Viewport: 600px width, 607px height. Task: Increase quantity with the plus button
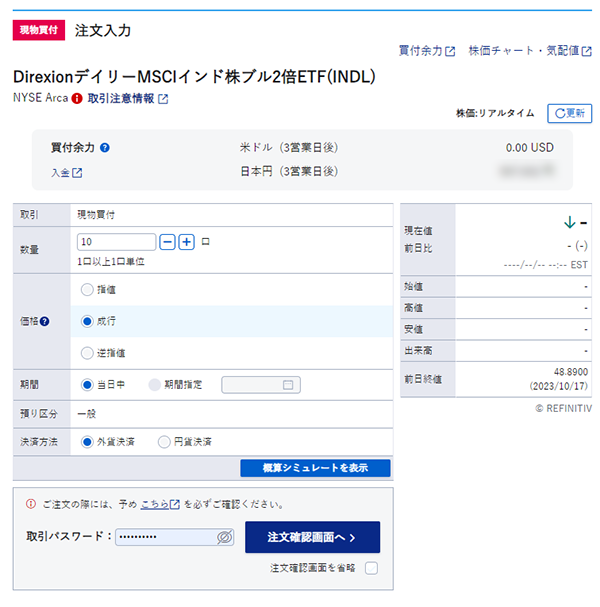click(x=187, y=242)
